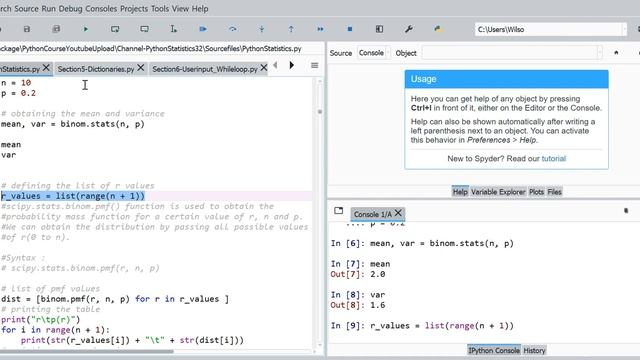Screen dimensions: 640x360
Task: Close the Section6-Userinput_Whileloop.py tab
Action: pos(264,67)
